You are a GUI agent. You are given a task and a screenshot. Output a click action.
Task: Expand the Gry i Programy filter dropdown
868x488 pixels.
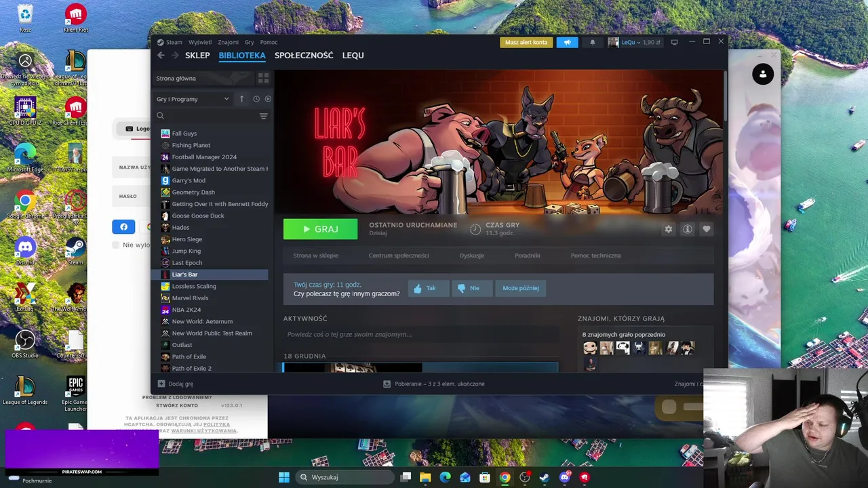click(x=193, y=99)
